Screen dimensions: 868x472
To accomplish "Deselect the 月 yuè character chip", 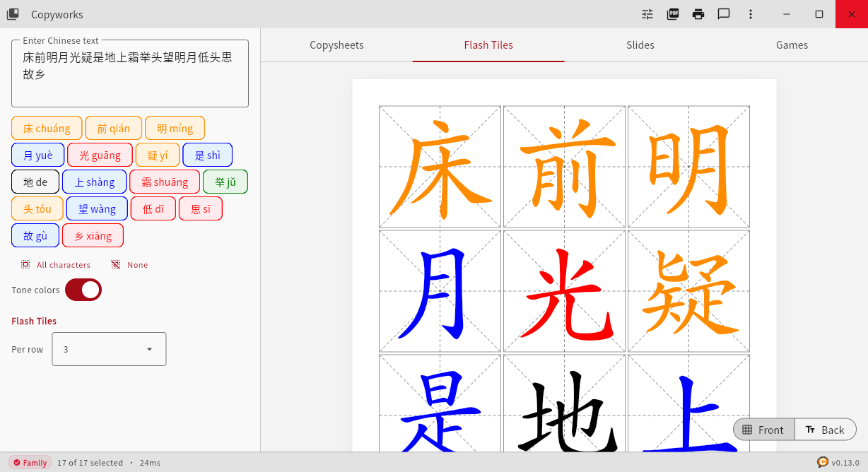I will pyautogui.click(x=37, y=154).
